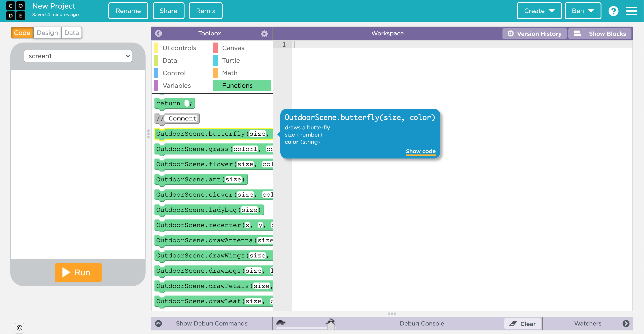Select the OutdoorScene.drawLeaf block
This screenshot has width=644, height=334.
(213, 302)
